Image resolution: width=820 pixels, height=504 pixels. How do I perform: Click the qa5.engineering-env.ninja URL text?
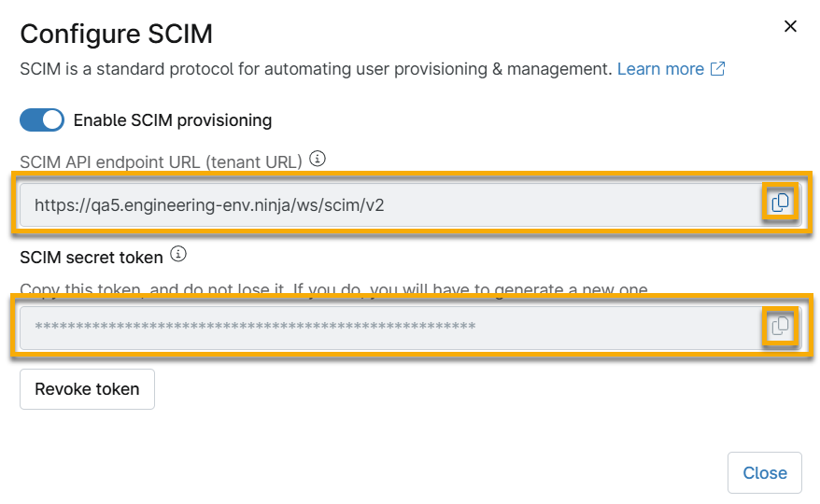(209, 204)
